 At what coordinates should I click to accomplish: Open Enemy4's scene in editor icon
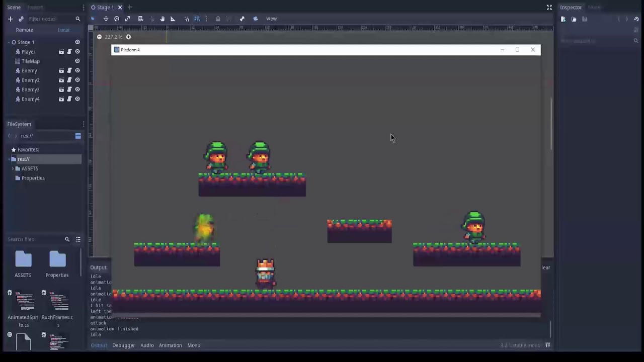(x=61, y=99)
